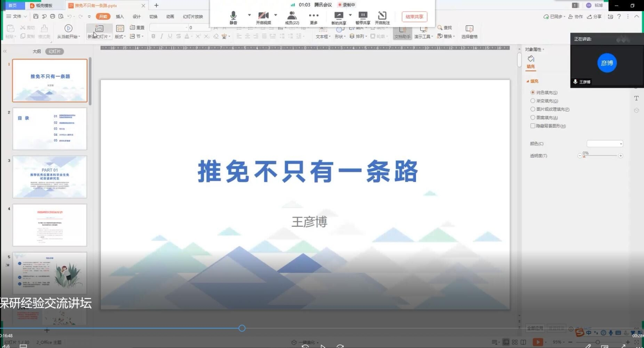Start slideshow with orange play button
The height and width of the screenshot is (348, 644).
[x=538, y=342]
